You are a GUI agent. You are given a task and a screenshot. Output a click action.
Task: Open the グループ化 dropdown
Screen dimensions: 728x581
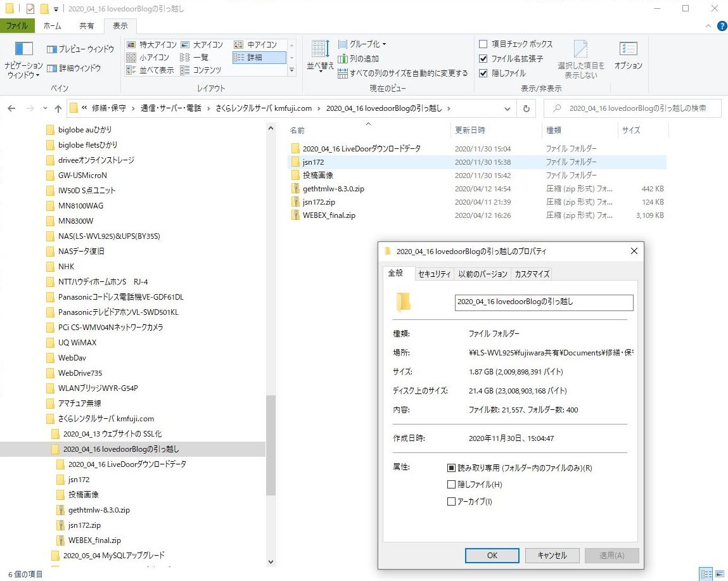tap(362, 44)
